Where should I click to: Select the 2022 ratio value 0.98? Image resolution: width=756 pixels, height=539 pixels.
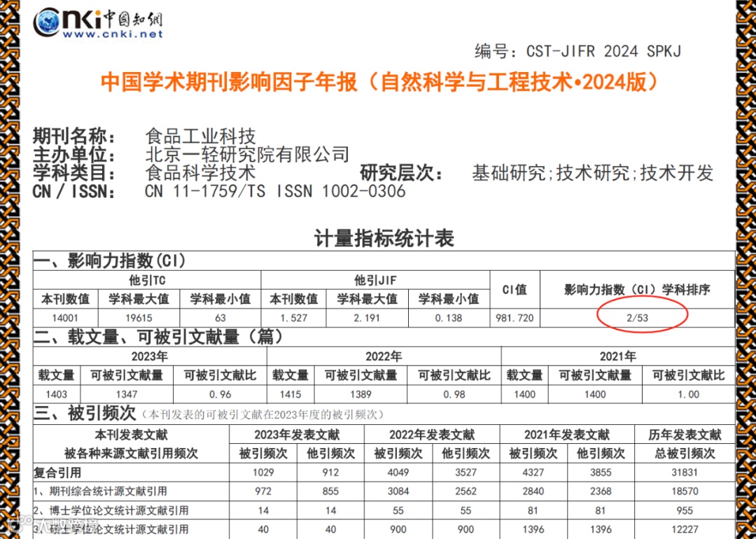pyautogui.click(x=454, y=394)
